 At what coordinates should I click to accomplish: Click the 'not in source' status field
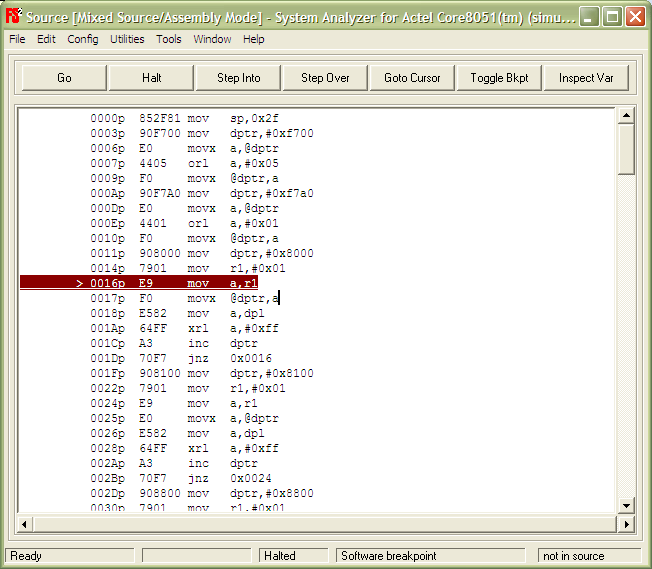coord(589,556)
